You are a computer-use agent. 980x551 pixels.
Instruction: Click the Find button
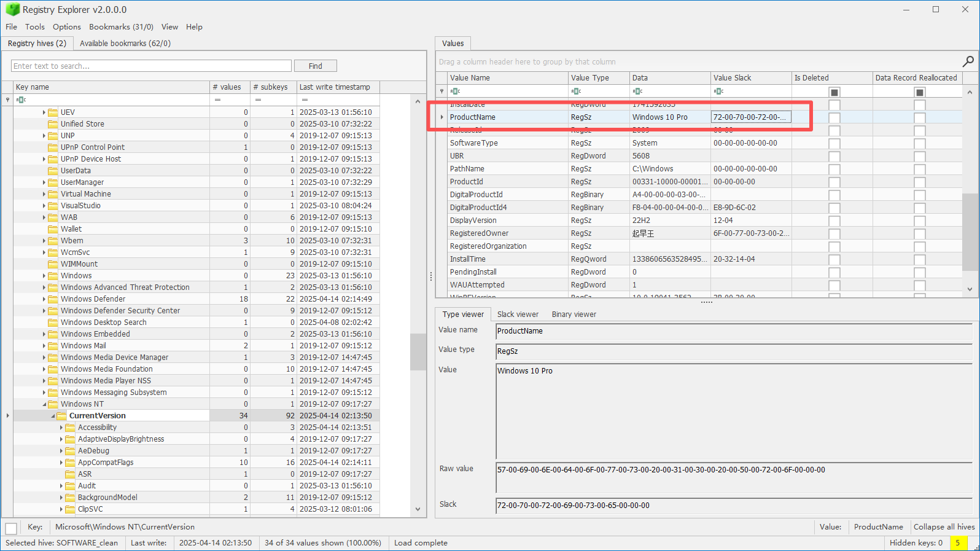tap(316, 66)
